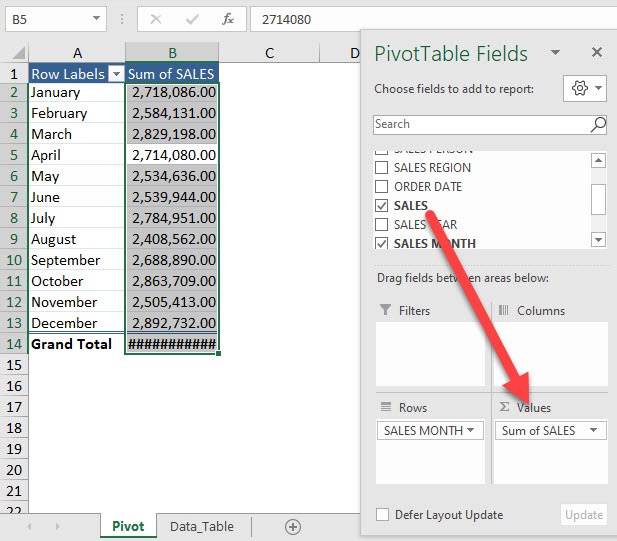Image resolution: width=617 pixels, height=541 pixels.
Task: Click the previous sheet navigation arrow
Action: pyautogui.click(x=29, y=526)
